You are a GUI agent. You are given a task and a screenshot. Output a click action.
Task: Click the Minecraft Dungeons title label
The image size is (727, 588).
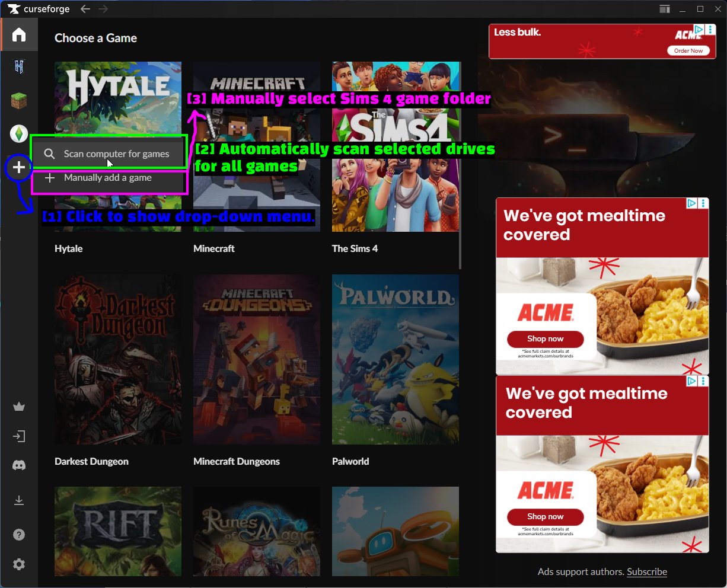point(237,462)
